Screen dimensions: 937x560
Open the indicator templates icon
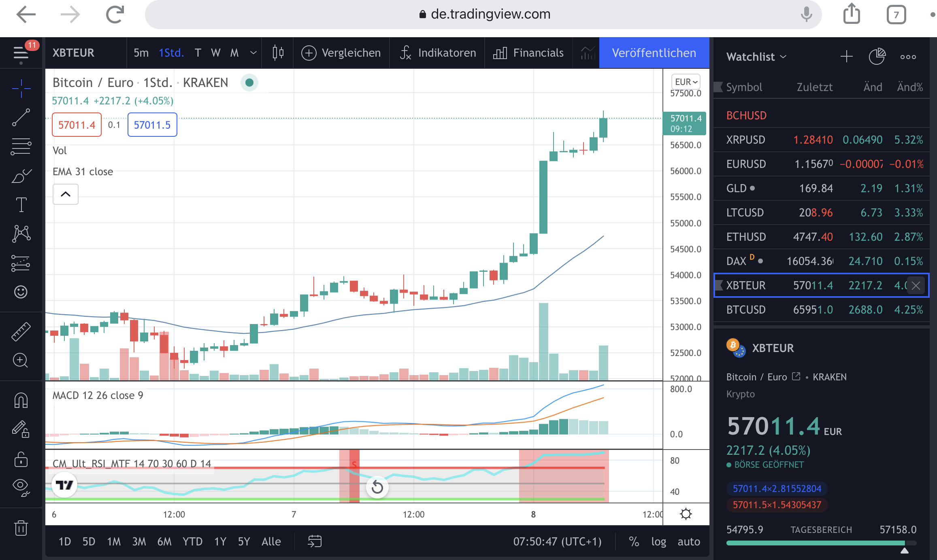tap(588, 53)
